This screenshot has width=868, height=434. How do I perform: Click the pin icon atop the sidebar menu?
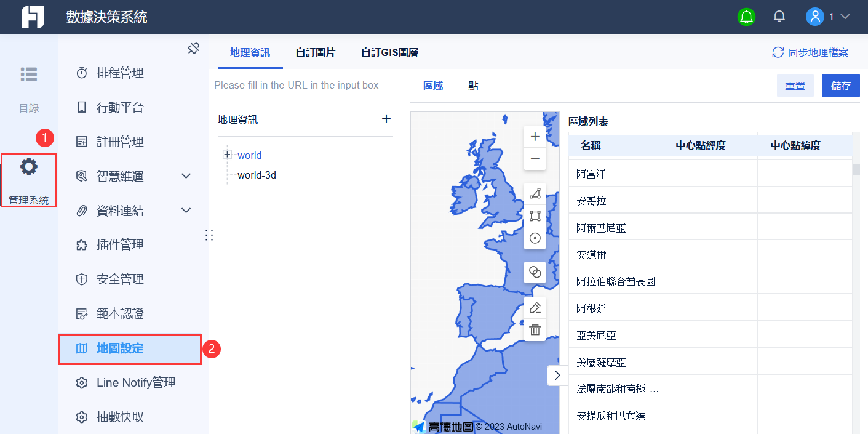tap(194, 47)
